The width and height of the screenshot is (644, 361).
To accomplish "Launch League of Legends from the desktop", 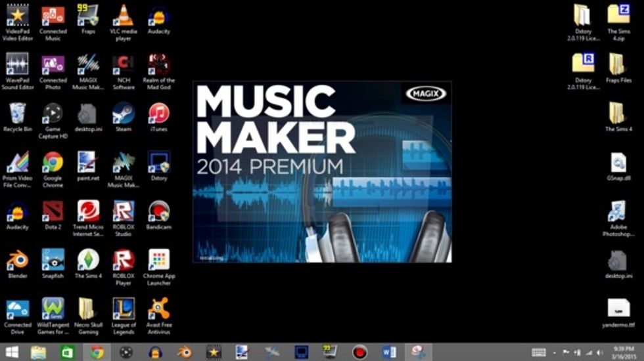I will tap(124, 316).
